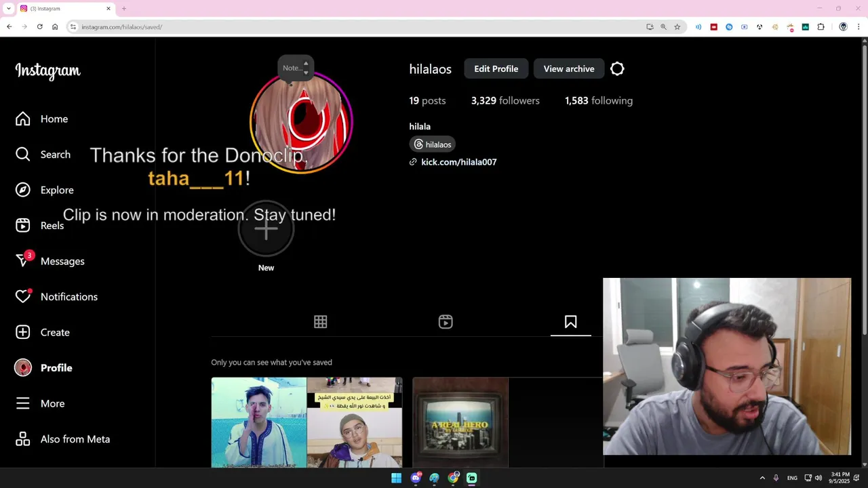The width and height of the screenshot is (868, 488).
Task: Click install app icon in address bar
Action: (650, 26)
